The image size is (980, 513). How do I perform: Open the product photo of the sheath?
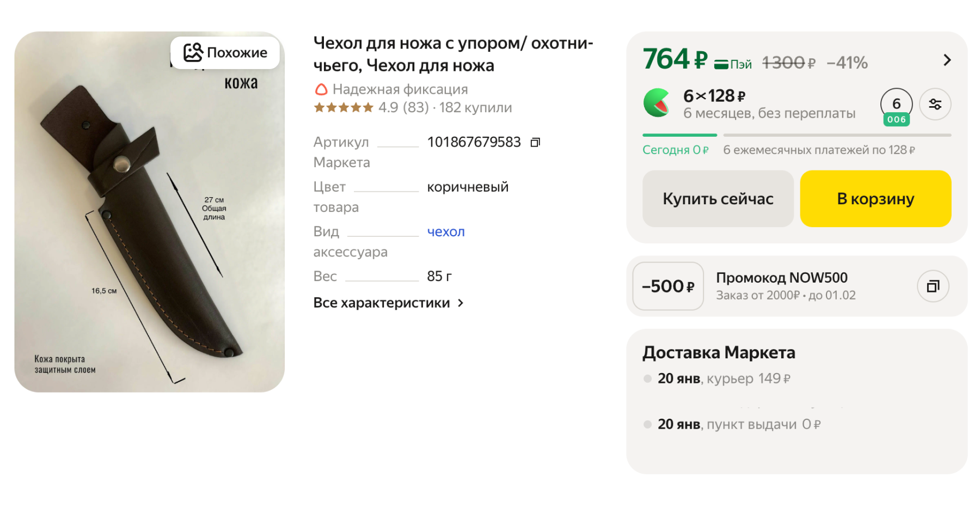(x=151, y=218)
